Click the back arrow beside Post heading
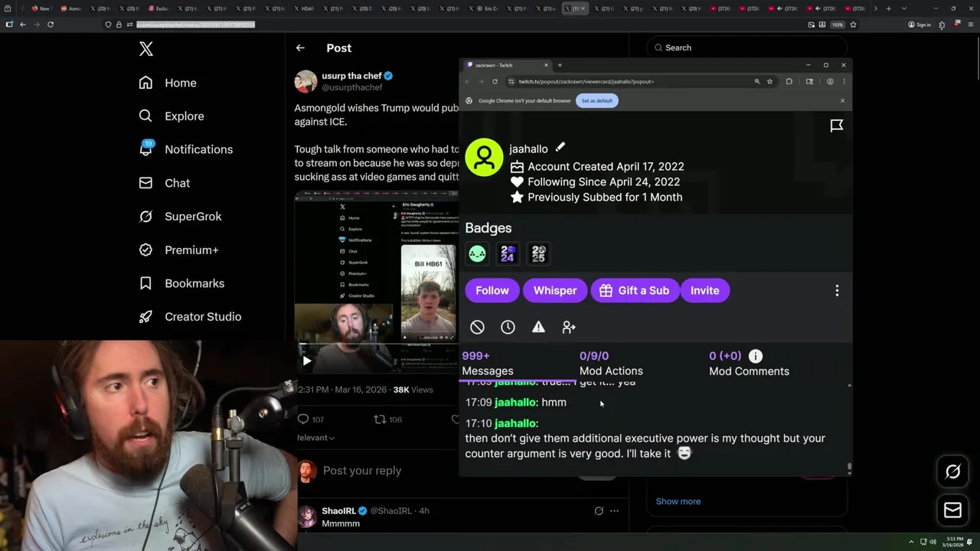The image size is (980, 551). pyautogui.click(x=300, y=47)
